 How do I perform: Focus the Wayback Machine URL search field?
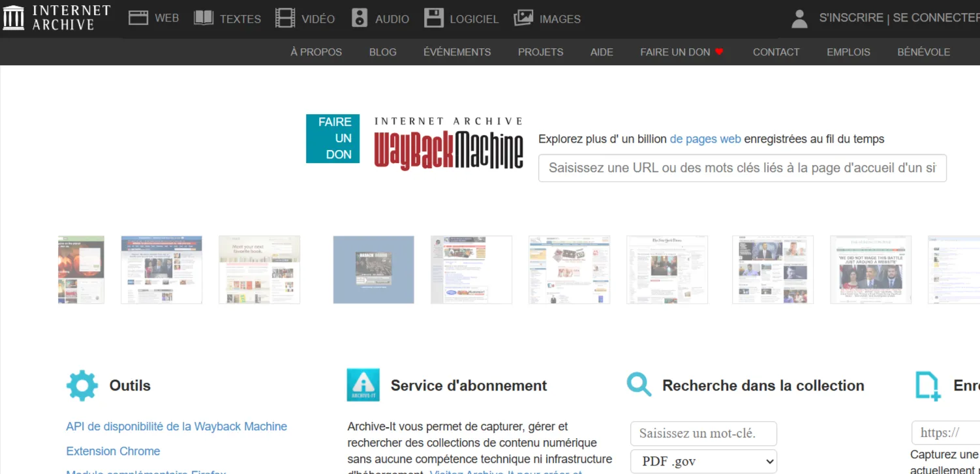742,168
